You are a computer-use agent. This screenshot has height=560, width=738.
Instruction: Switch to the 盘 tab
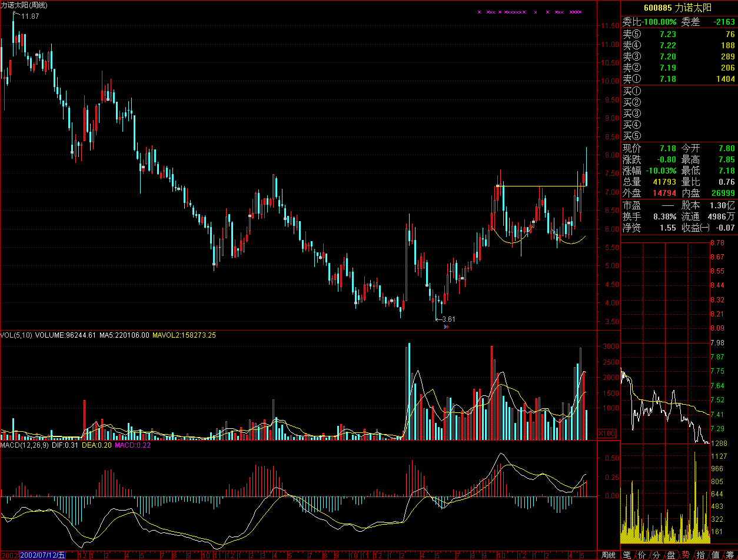click(671, 555)
